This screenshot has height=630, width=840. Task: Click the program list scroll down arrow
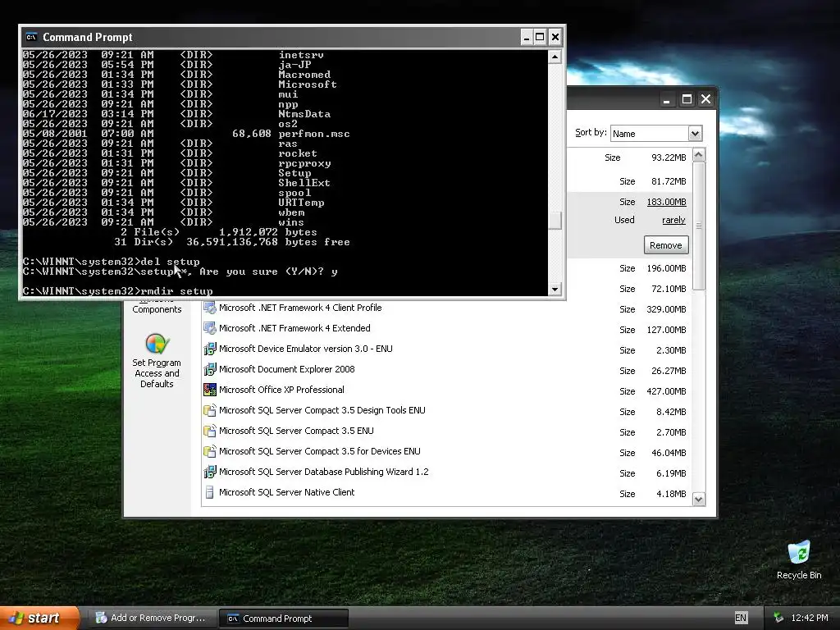tap(699, 500)
